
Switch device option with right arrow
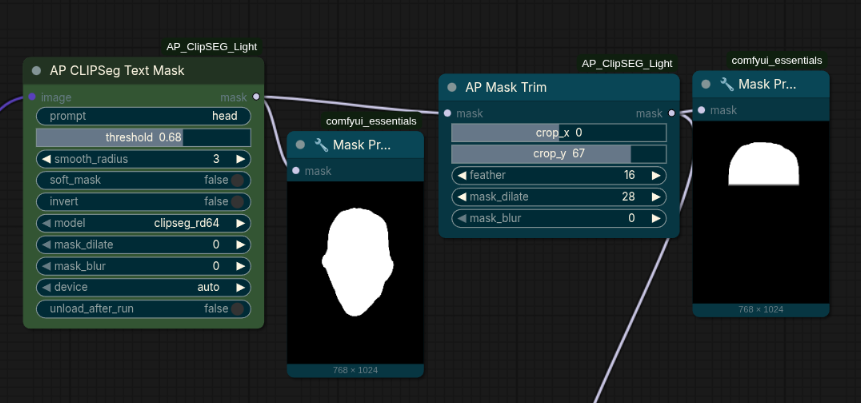pos(241,287)
